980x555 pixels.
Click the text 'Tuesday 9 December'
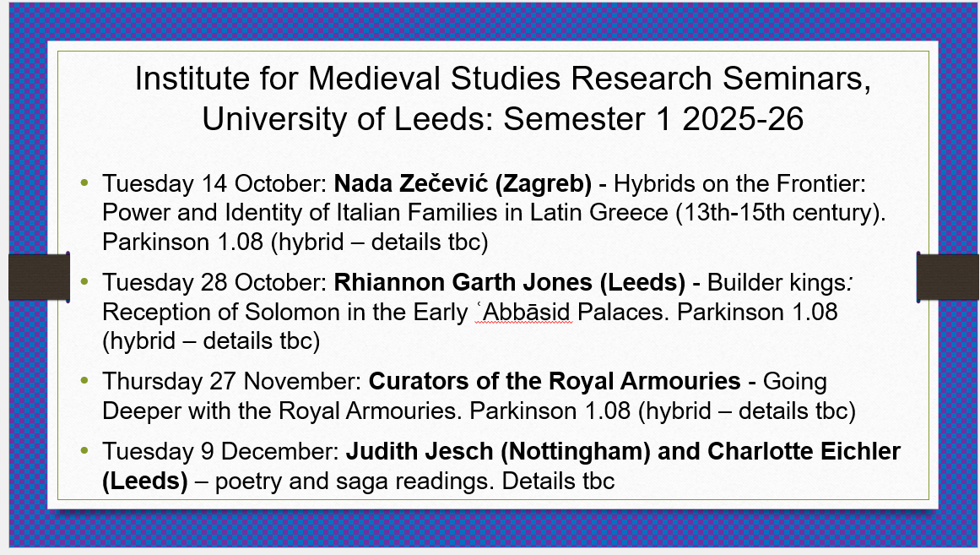218,452
